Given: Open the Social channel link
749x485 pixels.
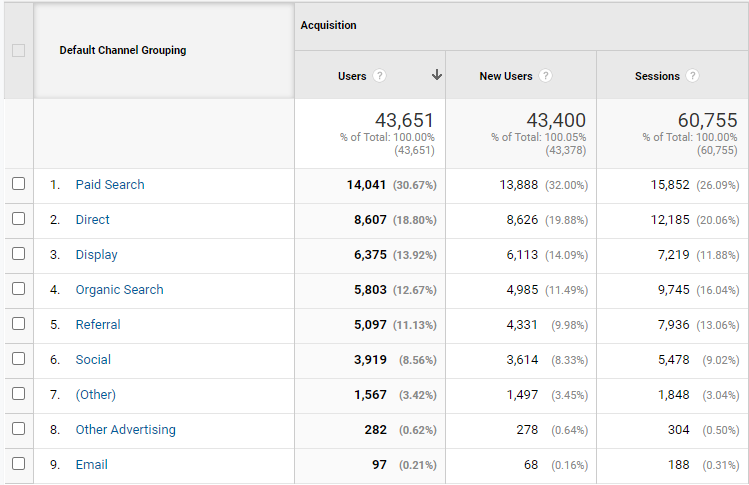Looking at the screenshot, I should [93, 359].
